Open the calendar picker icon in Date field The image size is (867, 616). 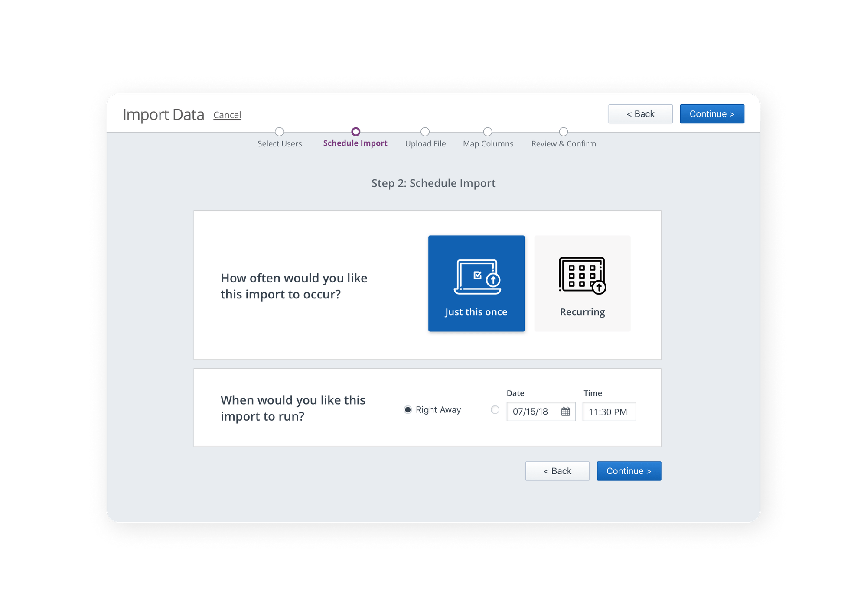click(566, 412)
